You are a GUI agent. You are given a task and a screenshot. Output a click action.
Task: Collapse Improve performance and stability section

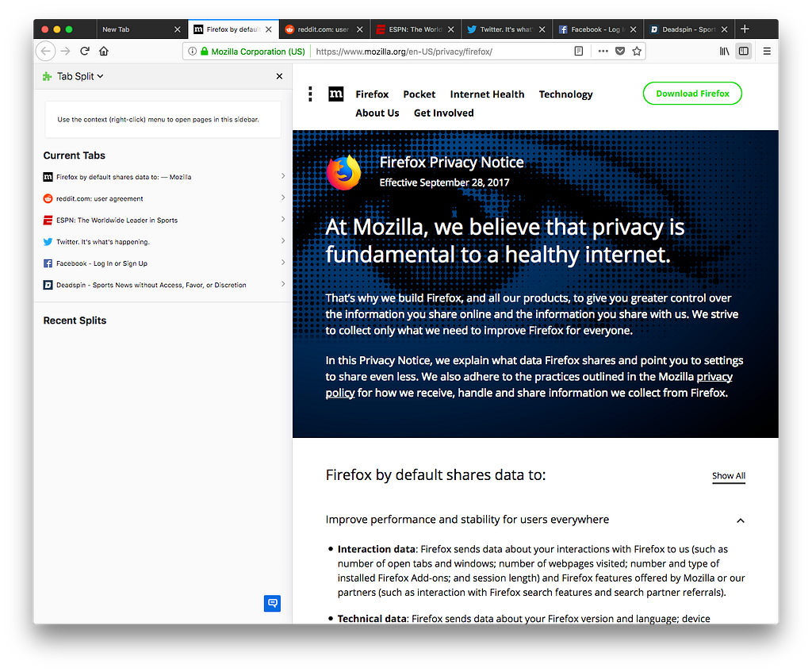[741, 520]
